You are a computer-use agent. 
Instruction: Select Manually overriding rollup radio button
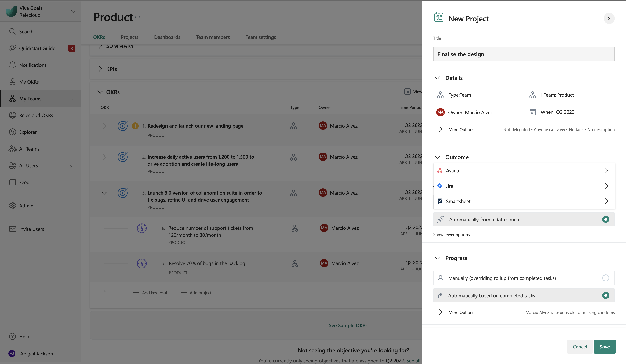(x=605, y=278)
